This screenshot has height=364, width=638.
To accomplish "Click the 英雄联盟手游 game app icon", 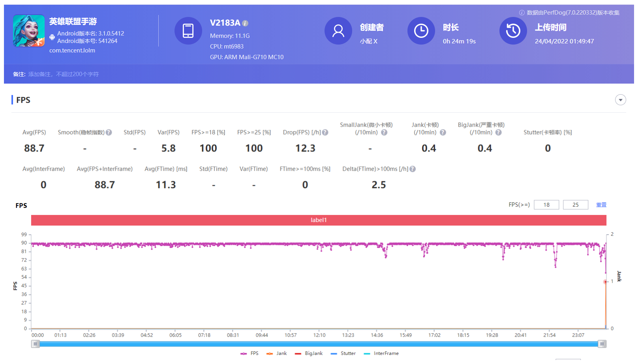I will (x=28, y=31).
